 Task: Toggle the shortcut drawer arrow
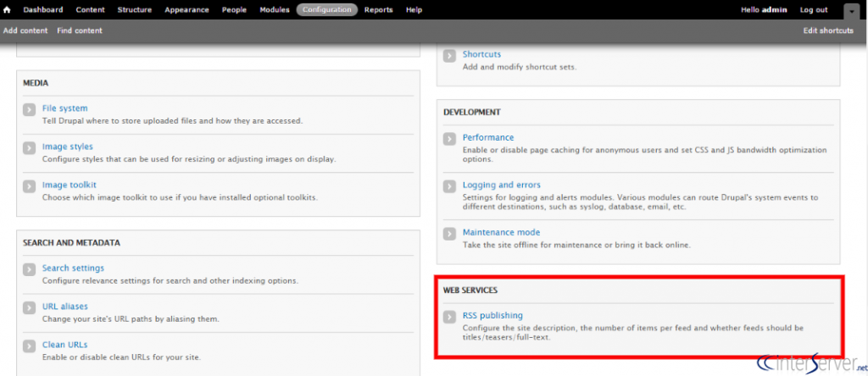coord(850,10)
